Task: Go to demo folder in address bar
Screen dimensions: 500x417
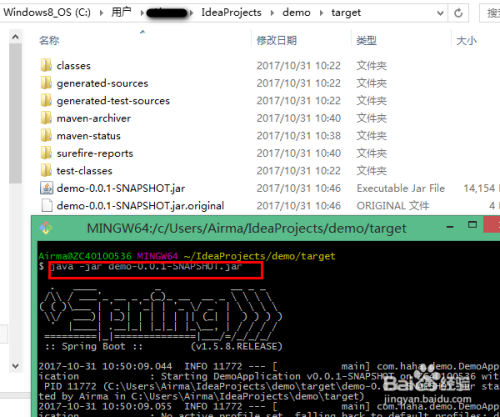Action: 296,13
